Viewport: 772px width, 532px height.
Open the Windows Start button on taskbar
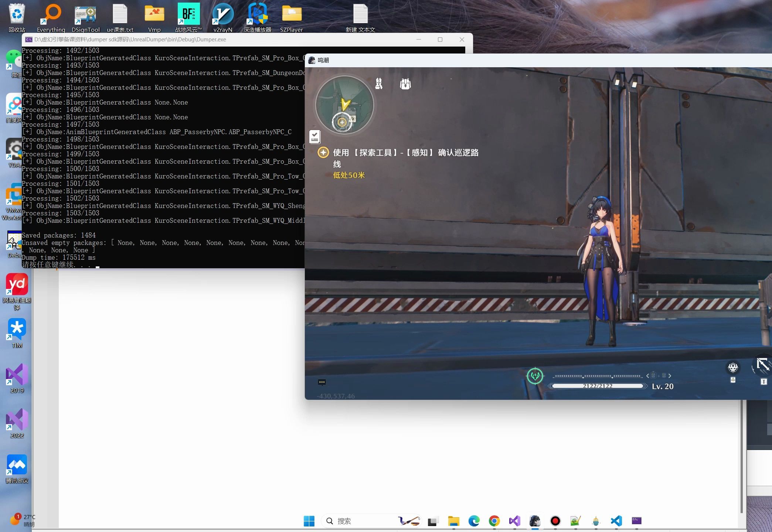tap(309, 521)
